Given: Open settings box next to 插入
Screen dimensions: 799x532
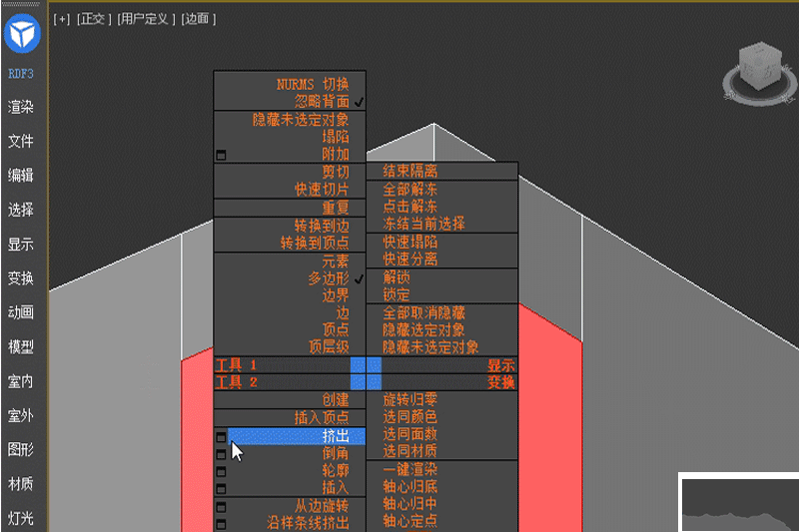Looking at the screenshot, I should coord(221,489).
